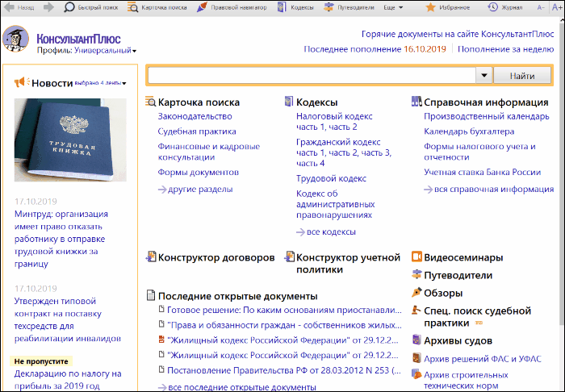Screen dimensions: 565x392
Task: Open Декларацию по налогу на прибыль link
Action: (68, 380)
